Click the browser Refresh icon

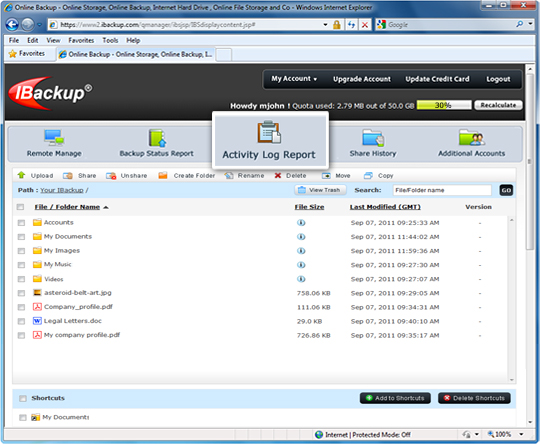tap(351, 24)
